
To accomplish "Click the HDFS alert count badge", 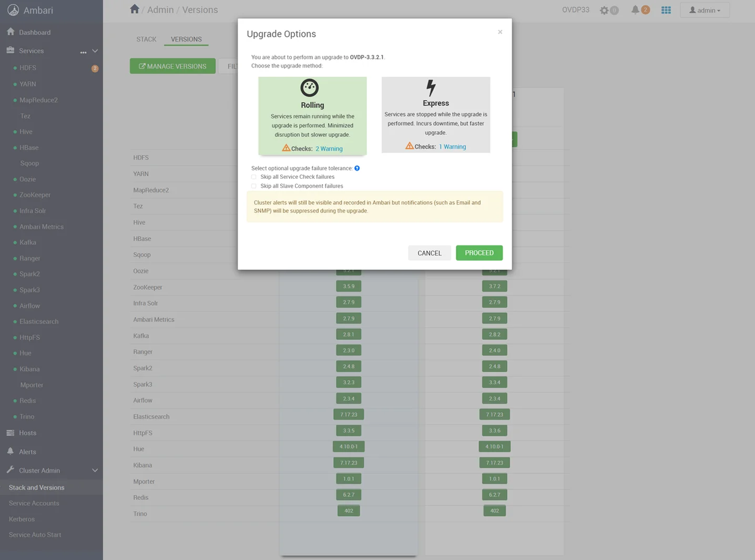I will point(95,68).
